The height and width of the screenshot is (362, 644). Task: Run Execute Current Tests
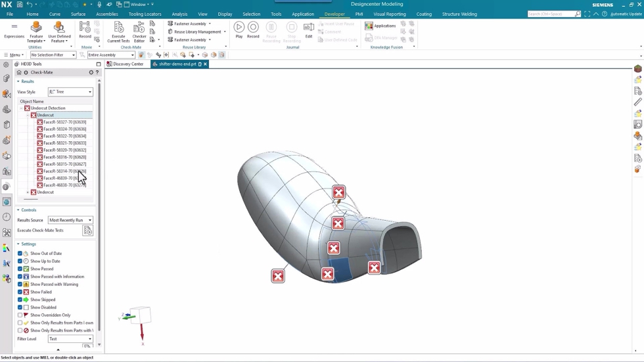[118, 32]
